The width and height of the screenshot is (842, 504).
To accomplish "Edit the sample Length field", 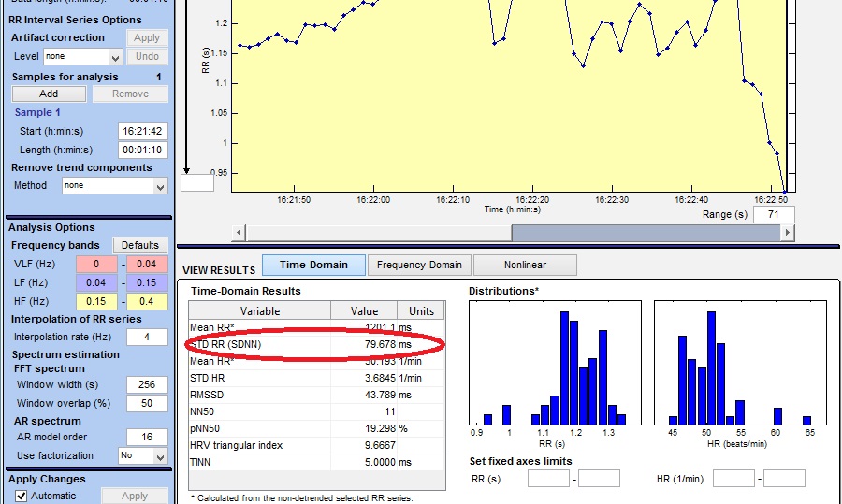I will (x=143, y=150).
